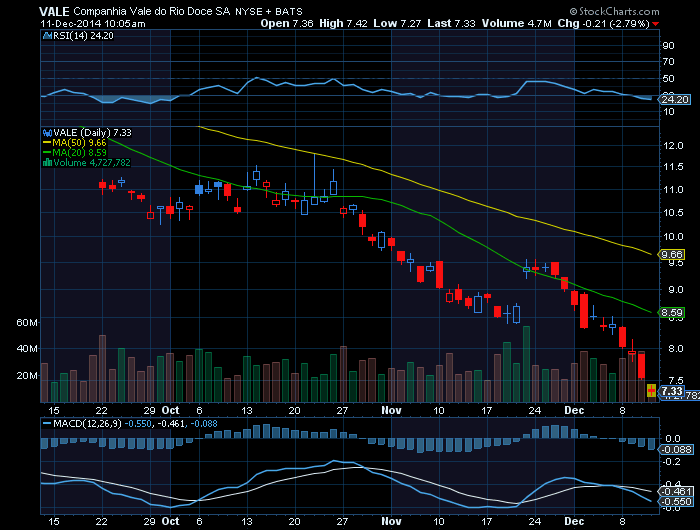Click the 60M volume axis label
The image size is (700, 530).
point(27,322)
